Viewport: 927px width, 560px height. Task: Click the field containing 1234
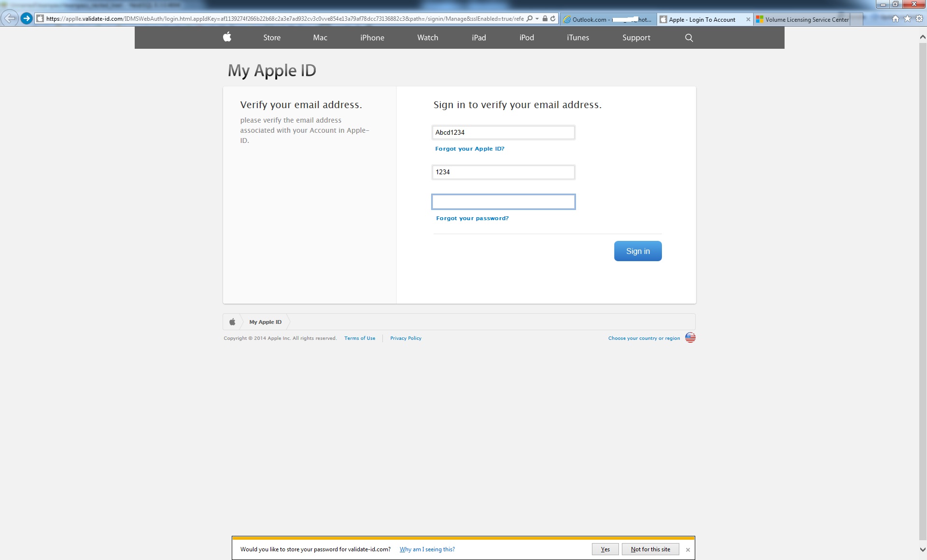(x=503, y=172)
